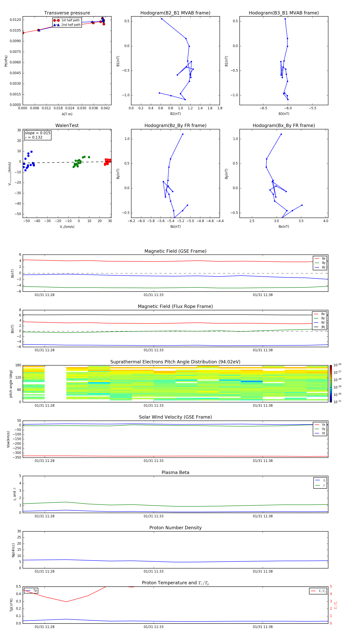Click the 'Bx' legend entry in GSE magnetic field plot
Viewport: 351px width, 644px height.
pyautogui.click(x=320, y=259)
